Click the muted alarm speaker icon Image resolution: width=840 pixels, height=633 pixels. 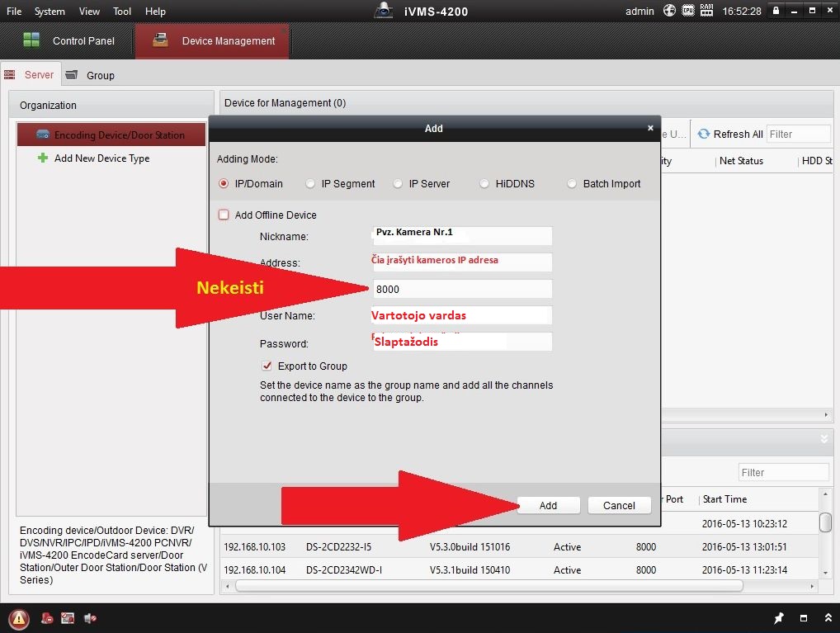pyautogui.click(x=90, y=618)
